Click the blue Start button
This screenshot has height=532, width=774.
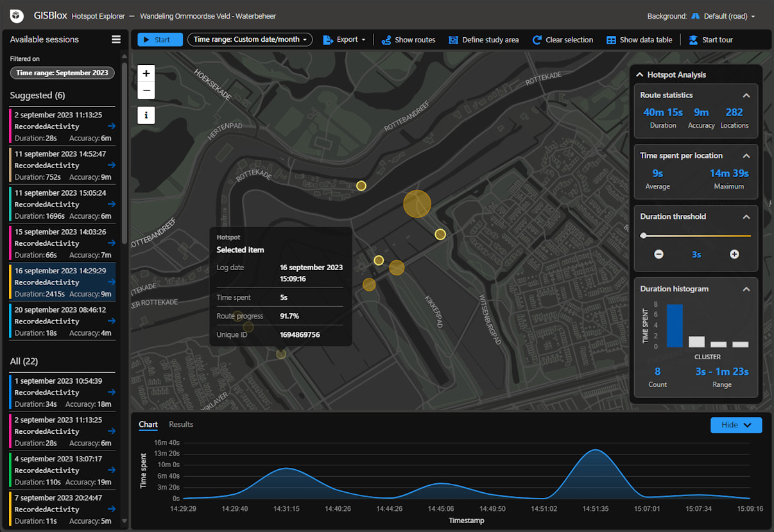pyautogui.click(x=160, y=40)
